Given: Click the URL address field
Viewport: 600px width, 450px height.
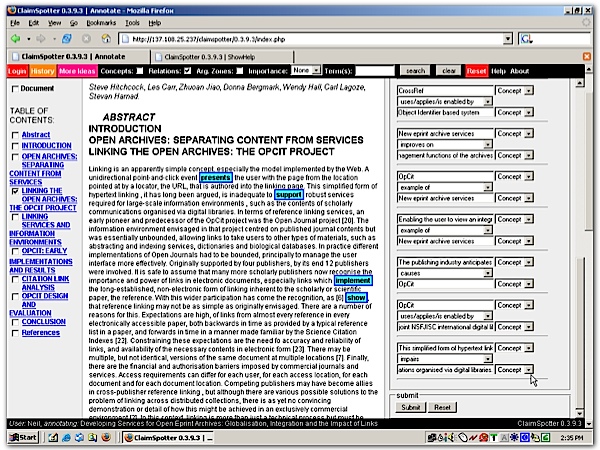Looking at the screenshot, I should click(x=312, y=39).
